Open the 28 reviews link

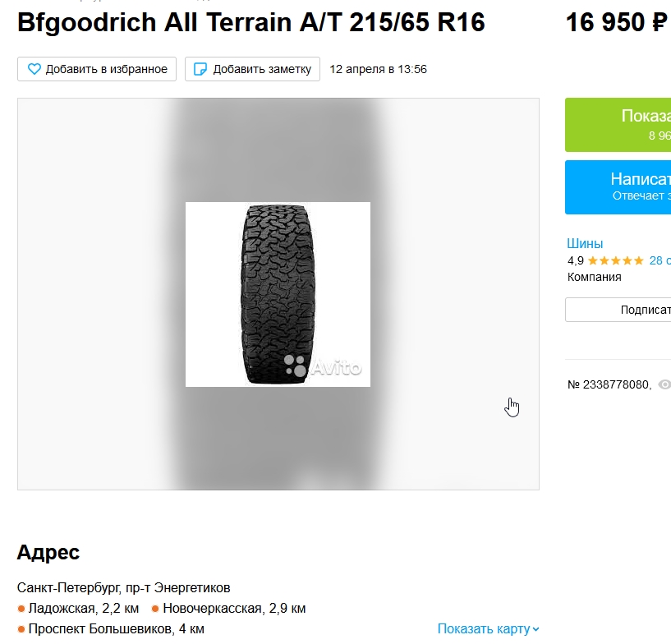click(660, 260)
